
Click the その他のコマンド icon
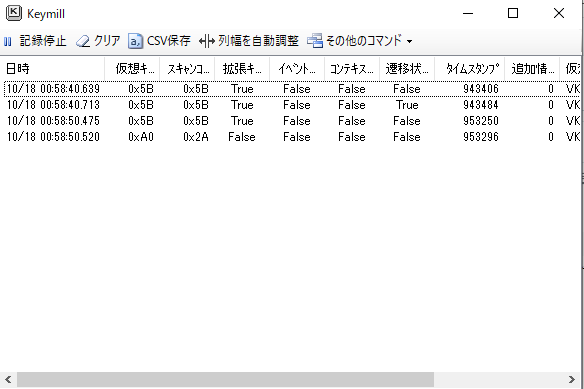[x=315, y=41]
